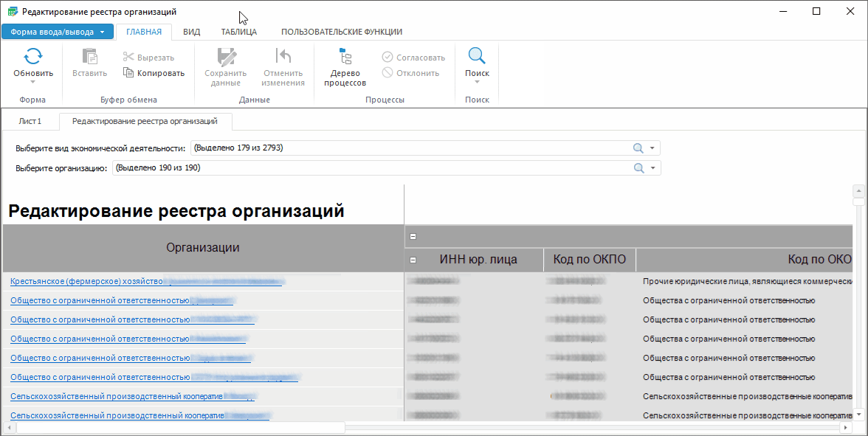This screenshot has height=436, width=868.
Task: Switch to the Лист 1 sheet tab
Action: [30, 121]
